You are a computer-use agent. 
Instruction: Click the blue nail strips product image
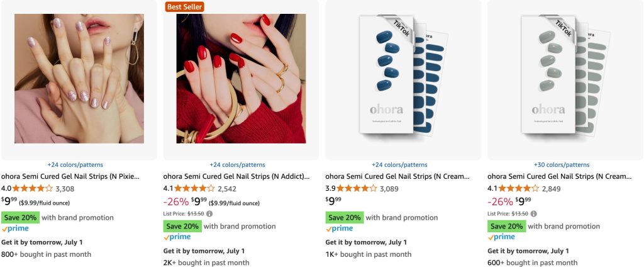click(403, 79)
